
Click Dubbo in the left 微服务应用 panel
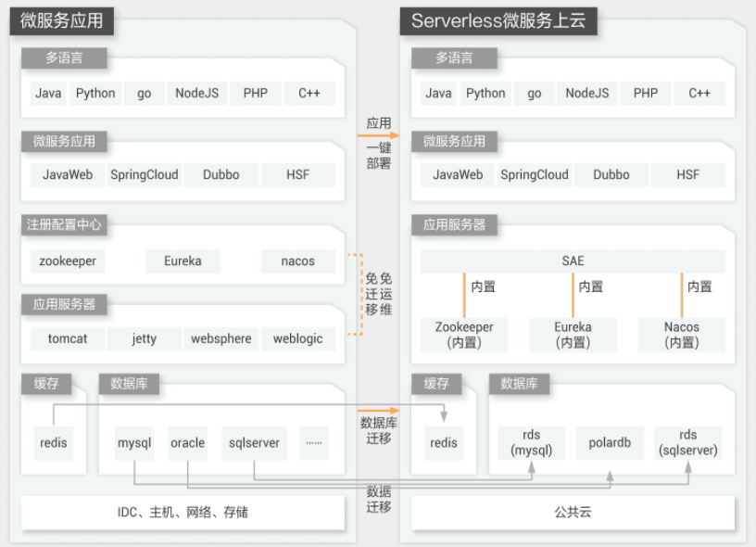tap(220, 174)
